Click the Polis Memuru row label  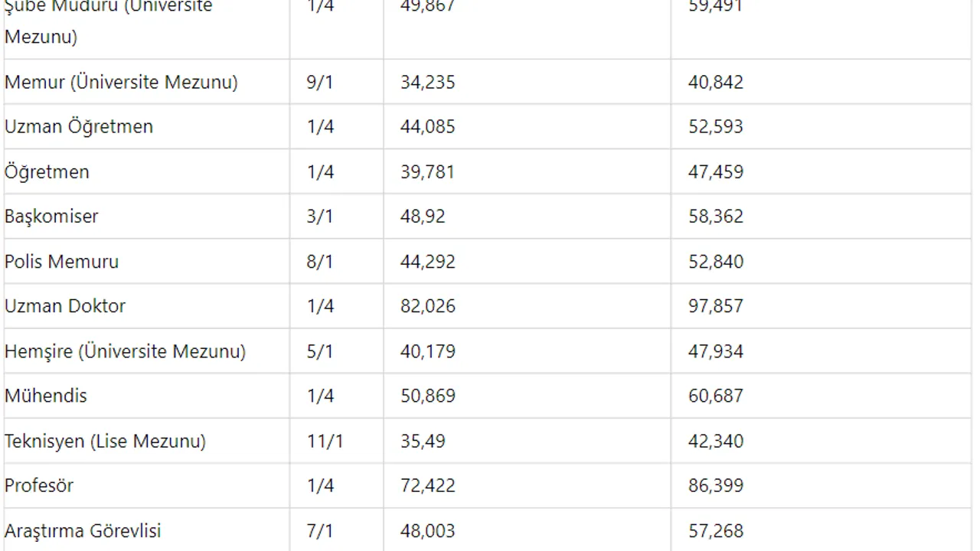[x=61, y=261]
